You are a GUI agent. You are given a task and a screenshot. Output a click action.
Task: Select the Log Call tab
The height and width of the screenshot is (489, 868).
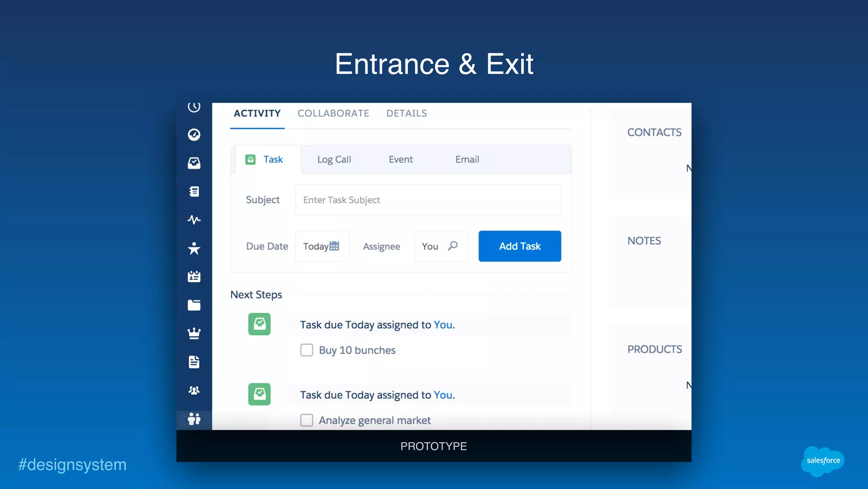(x=334, y=159)
